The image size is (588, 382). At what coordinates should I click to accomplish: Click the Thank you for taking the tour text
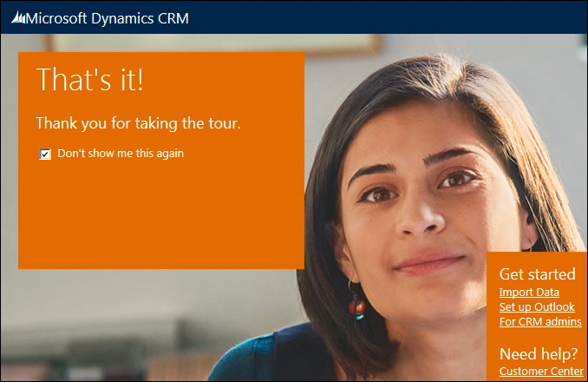pos(138,123)
